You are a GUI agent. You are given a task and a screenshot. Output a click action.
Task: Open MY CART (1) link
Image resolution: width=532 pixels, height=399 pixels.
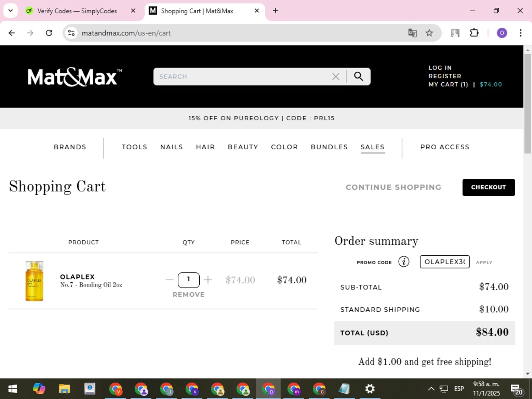click(x=448, y=84)
